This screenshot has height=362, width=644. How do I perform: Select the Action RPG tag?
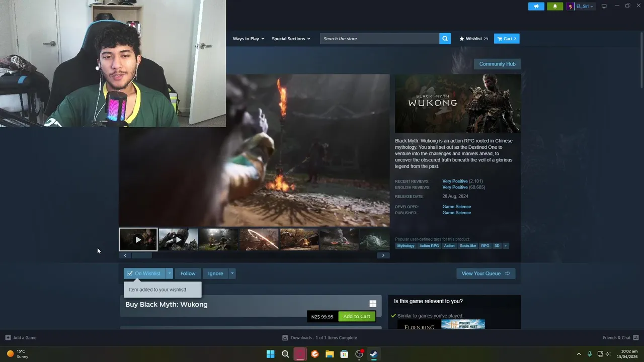429,246
